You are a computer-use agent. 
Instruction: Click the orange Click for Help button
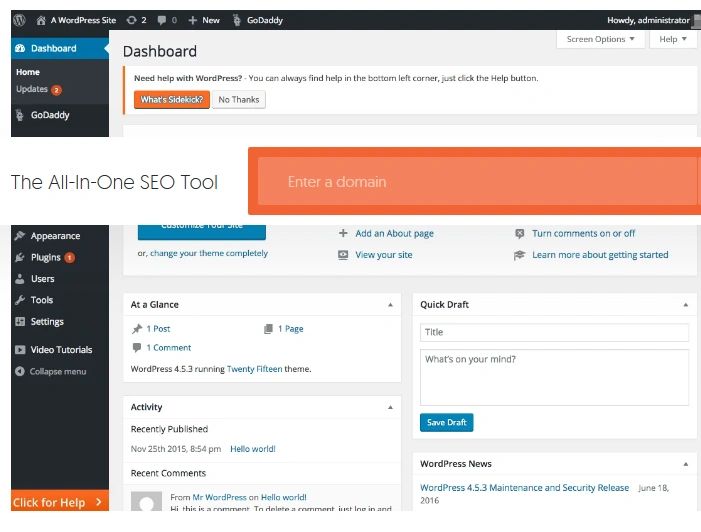(60, 501)
